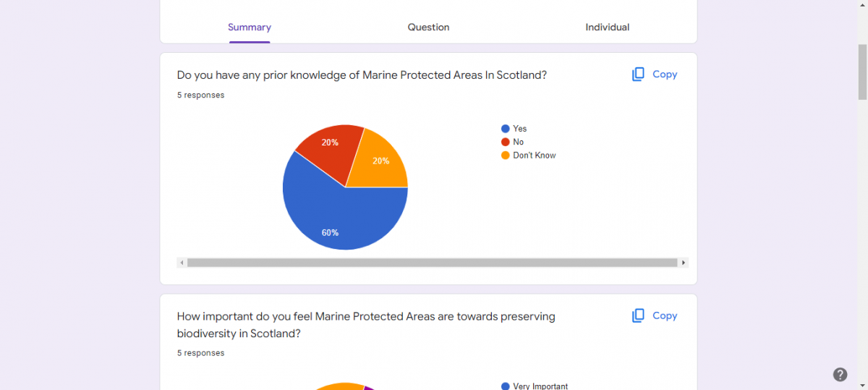Click the page vertical scrollbar thumb
The height and width of the screenshot is (390, 868).
[x=862, y=71]
